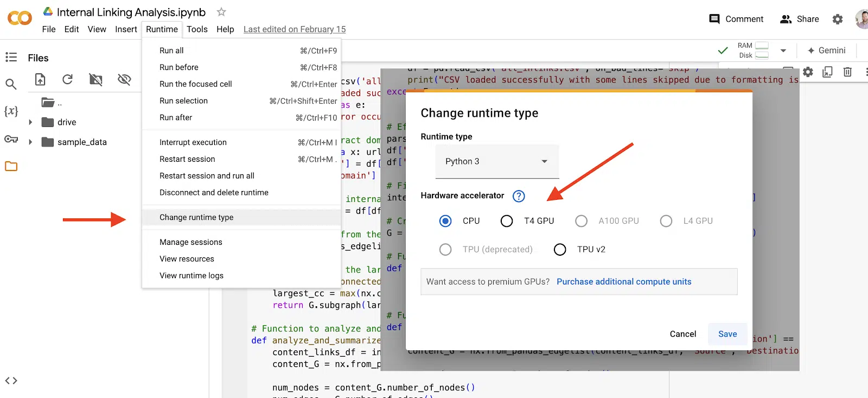The height and width of the screenshot is (398, 868).
Task: Choose Run the focused cell
Action: (x=241, y=84)
